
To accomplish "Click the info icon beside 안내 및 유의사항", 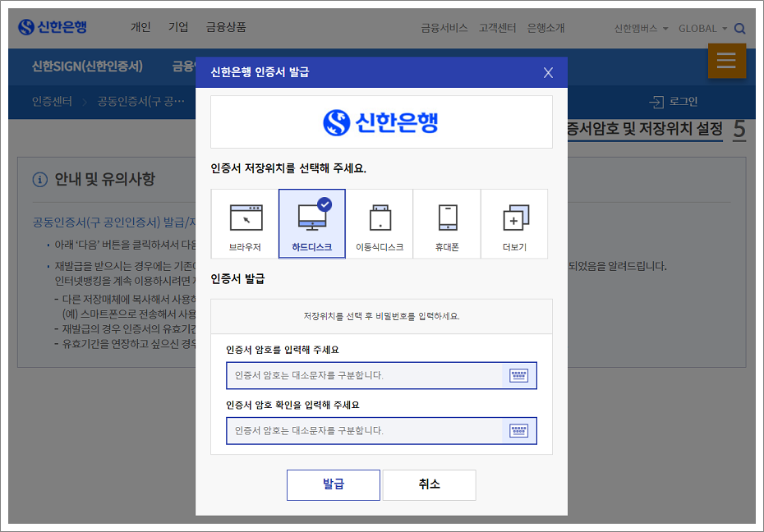I will pos(40,180).
